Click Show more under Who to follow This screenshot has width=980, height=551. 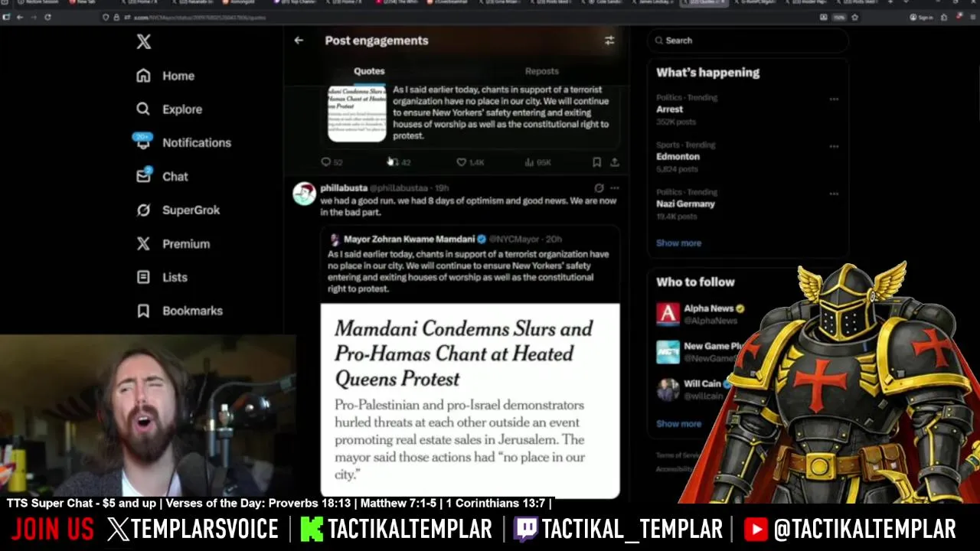coord(678,423)
